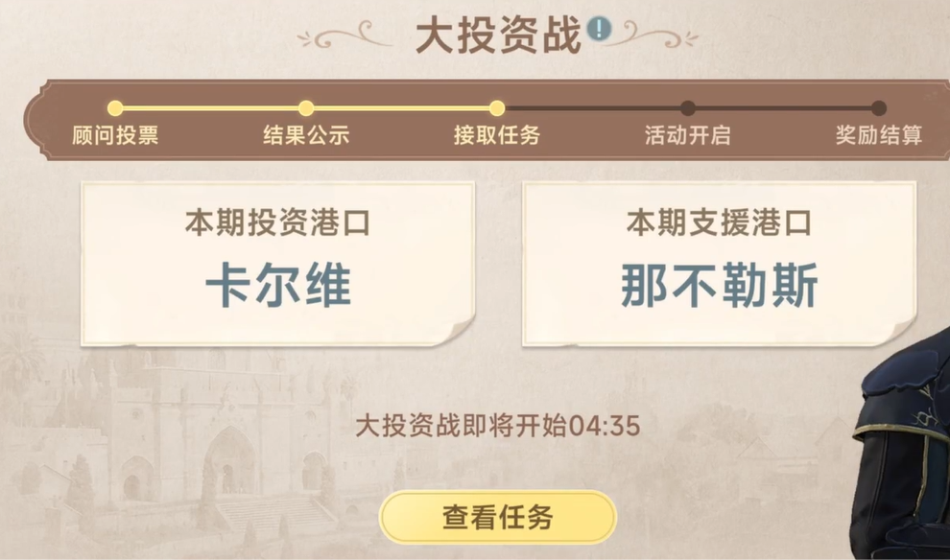This screenshot has width=950, height=560.
Task: Tap the port name 那不勒斯
Action: pyautogui.click(x=719, y=285)
